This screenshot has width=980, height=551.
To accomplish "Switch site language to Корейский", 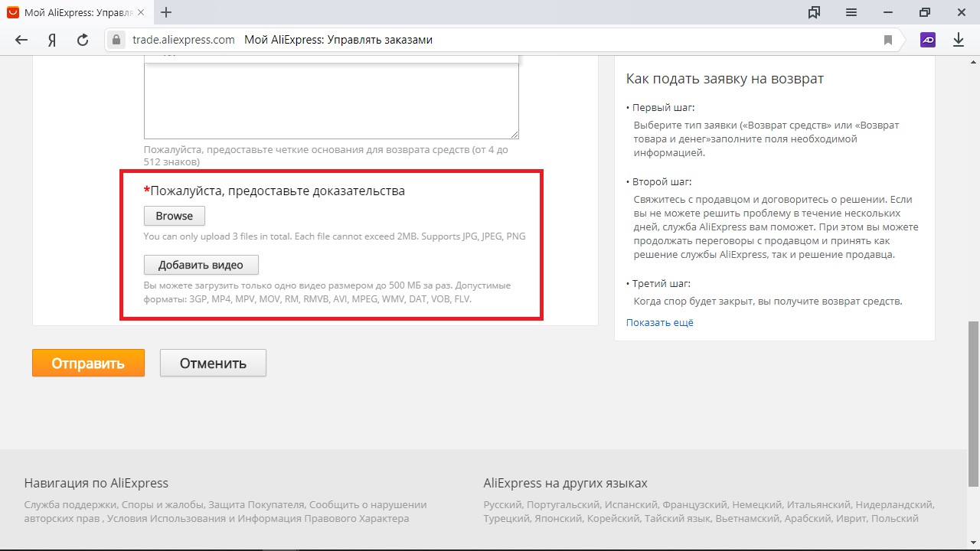I will click(x=613, y=519).
